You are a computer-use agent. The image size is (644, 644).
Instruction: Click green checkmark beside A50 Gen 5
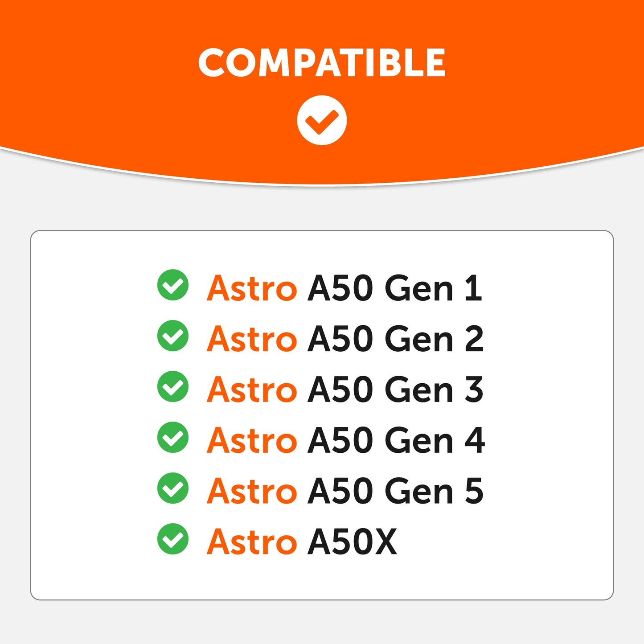tap(173, 488)
